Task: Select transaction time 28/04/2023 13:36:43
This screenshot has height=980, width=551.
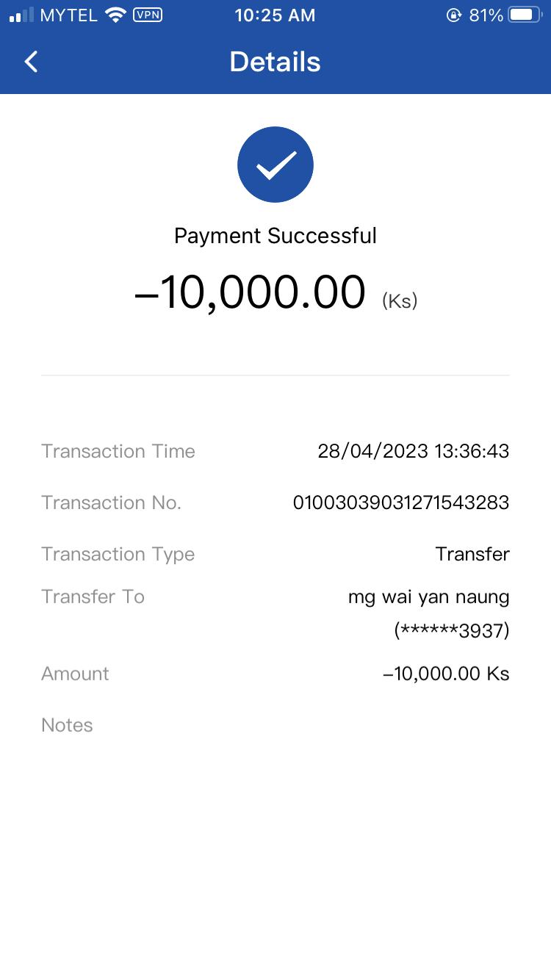Action: click(413, 451)
